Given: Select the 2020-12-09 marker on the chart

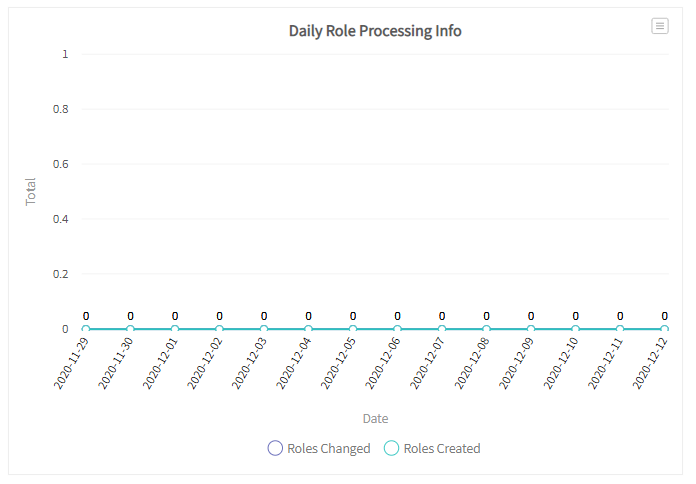Looking at the screenshot, I should (x=531, y=329).
